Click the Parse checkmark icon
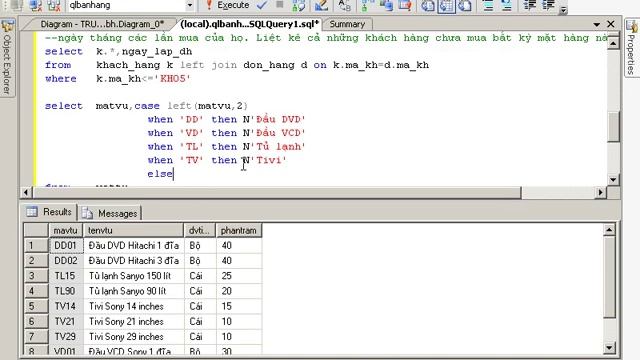This screenshot has width=640, height=360. [262, 5]
